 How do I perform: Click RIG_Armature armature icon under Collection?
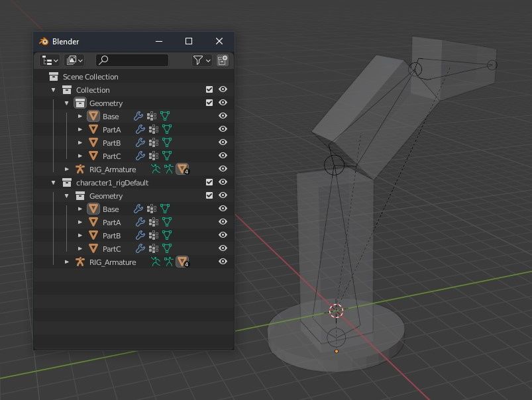(80, 169)
